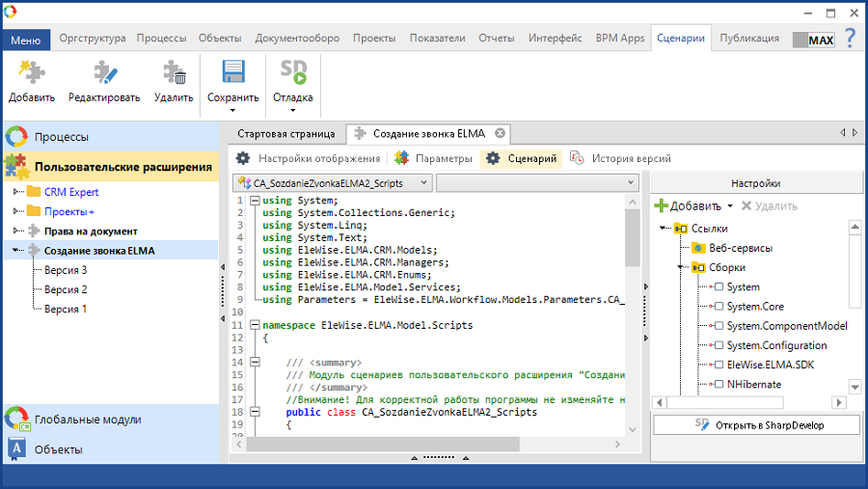Select Версия 2 in the tree
Image resolution: width=868 pixels, height=489 pixels.
(x=66, y=289)
